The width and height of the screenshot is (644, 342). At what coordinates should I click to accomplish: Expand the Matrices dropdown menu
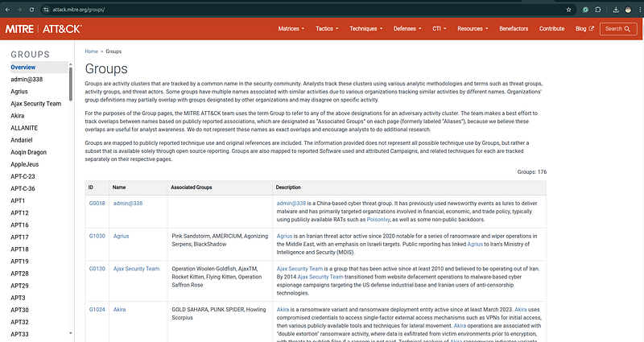point(291,29)
